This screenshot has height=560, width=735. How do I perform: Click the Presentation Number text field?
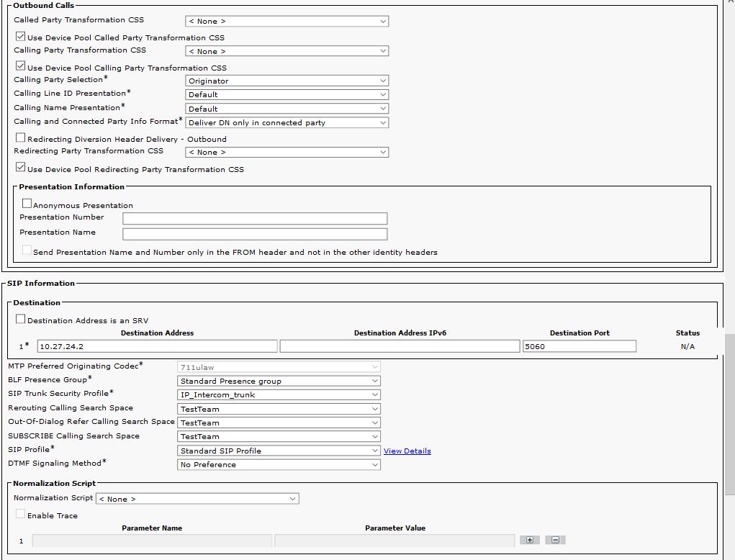point(255,218)
